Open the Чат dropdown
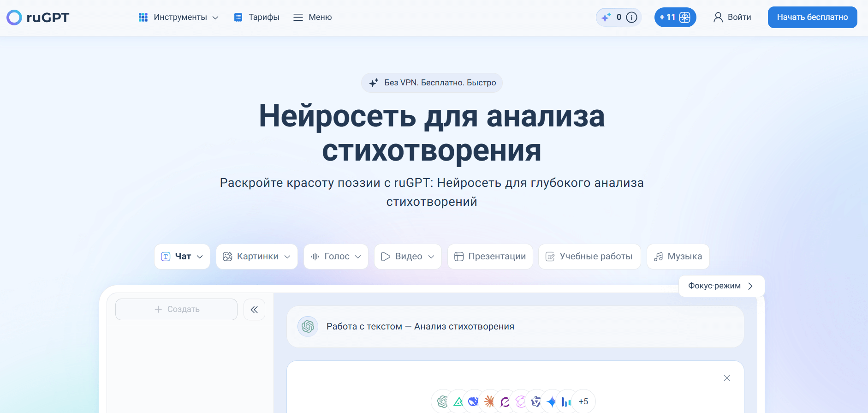Image resolution: width=868 pixels, height=413 pixels. 182,257
